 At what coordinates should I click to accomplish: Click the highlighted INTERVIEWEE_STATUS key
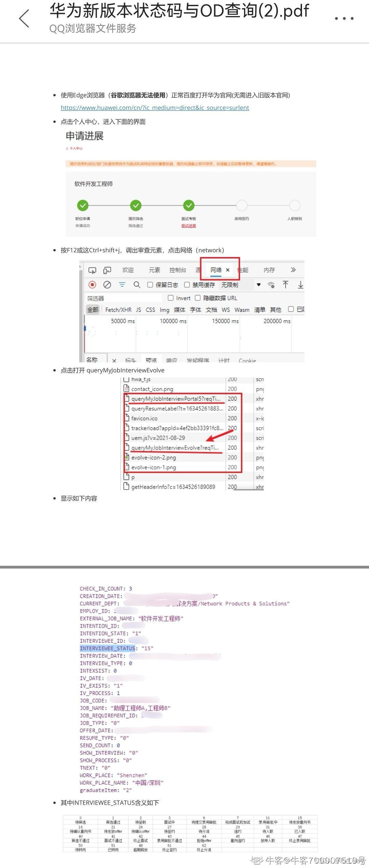[107, 648]
